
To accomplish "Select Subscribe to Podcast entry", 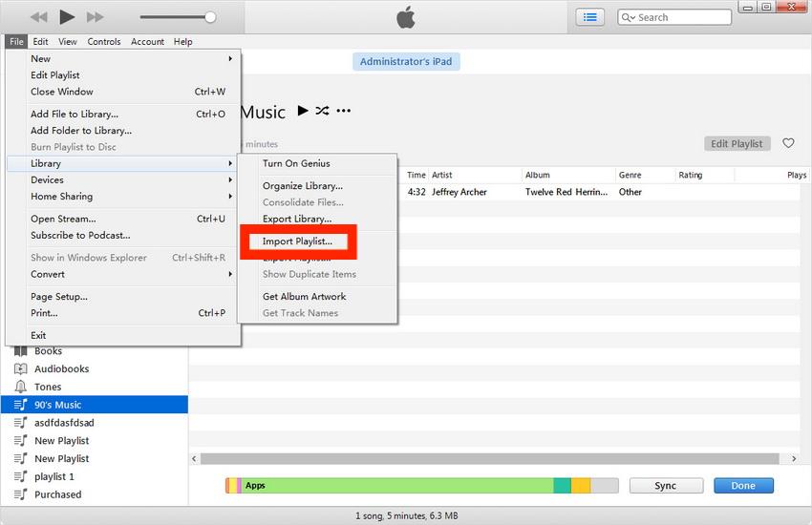I will pyautogui.click(x=123, y=236).
